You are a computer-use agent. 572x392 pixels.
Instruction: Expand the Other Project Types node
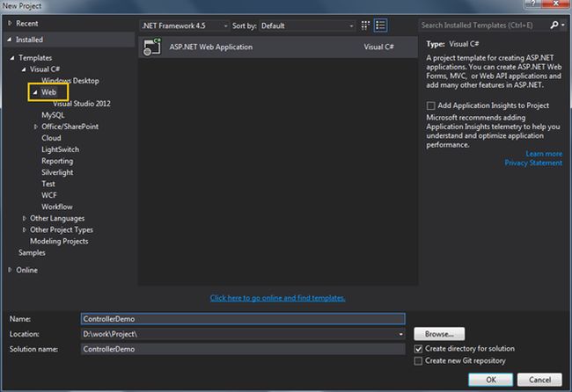point(24,230)
